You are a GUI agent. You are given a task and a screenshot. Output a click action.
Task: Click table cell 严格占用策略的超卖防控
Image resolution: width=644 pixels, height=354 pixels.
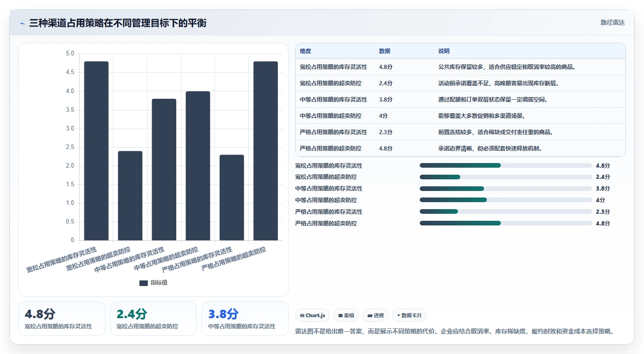pyautogui.click(x=331, y=149)
